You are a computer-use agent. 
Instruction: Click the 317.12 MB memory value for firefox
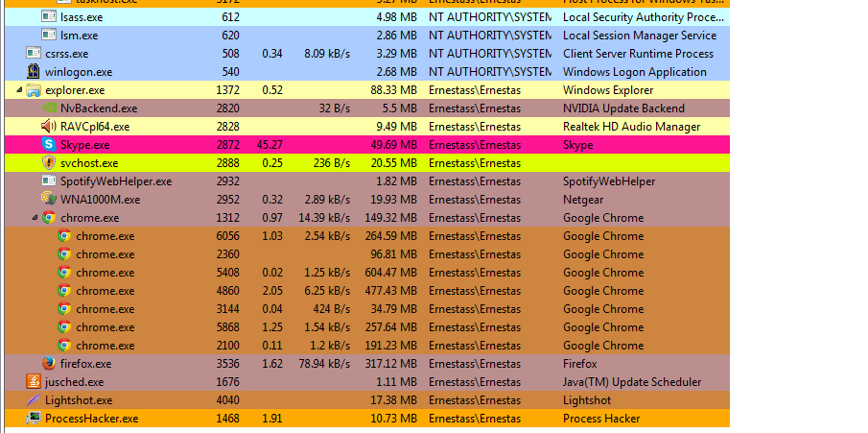(x=390, y=364)
